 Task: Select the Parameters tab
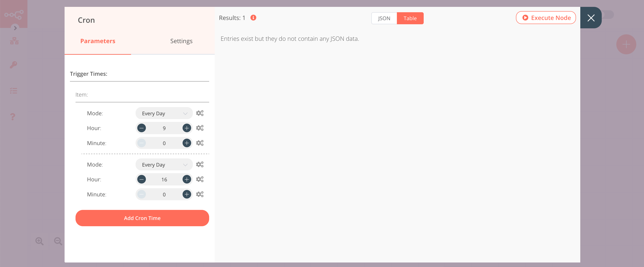[x=97, y=41]
